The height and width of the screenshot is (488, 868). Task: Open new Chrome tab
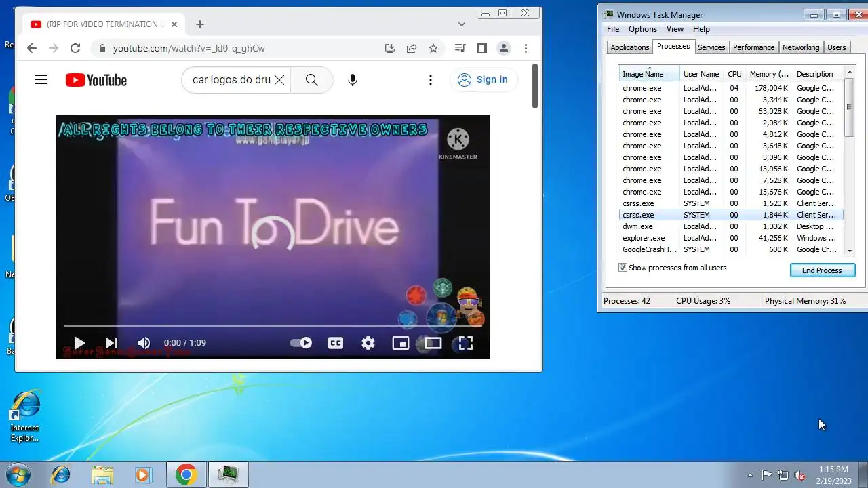point(199,24)
